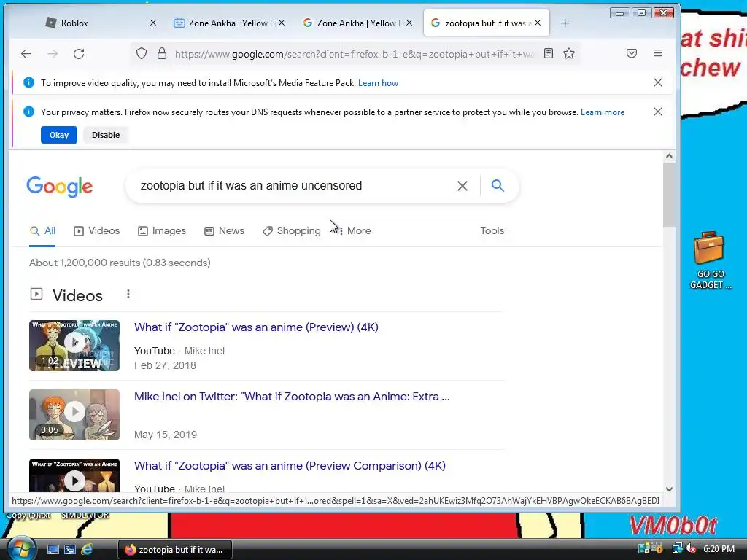This screenshot has width=747, height=560.
Task: Click the 6:20 PM system clock
Action: point(719,549)
